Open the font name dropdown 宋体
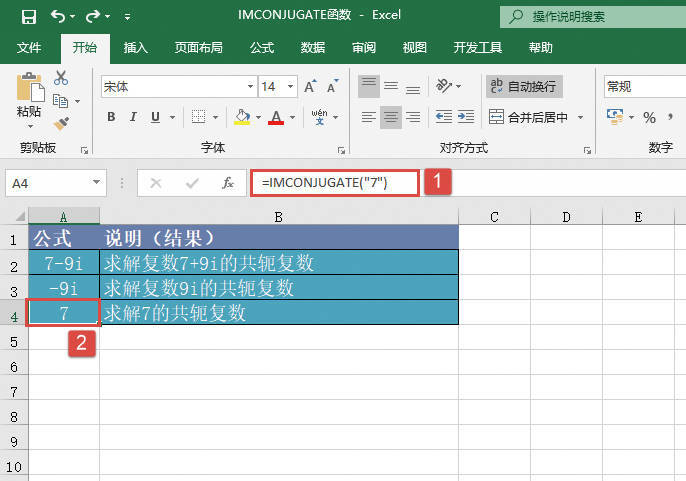Image resolution: width=686 pixels, height=481 pixels. point(248,87)
